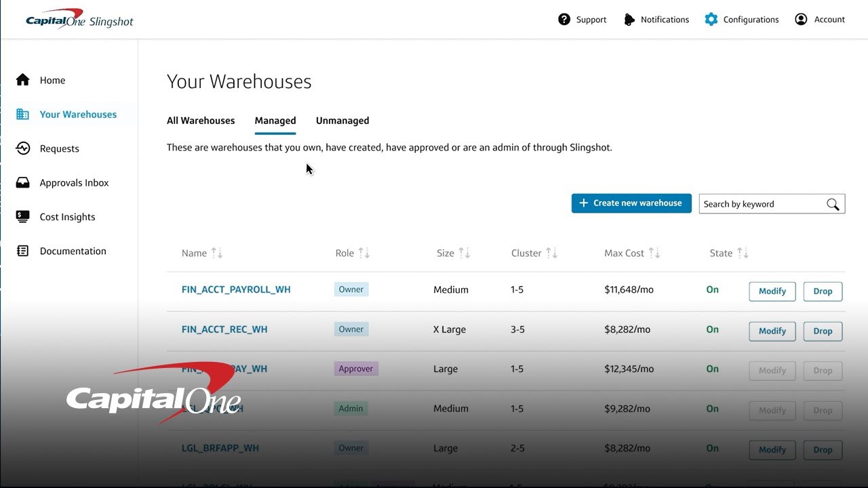Sort table by State column arrows
868x488 pixels.
click(x=743, y=253)
